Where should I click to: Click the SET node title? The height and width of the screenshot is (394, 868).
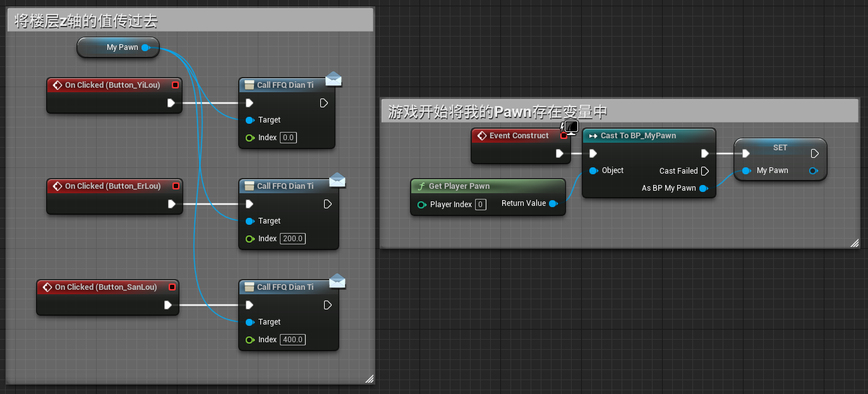[x=780, y=148]
